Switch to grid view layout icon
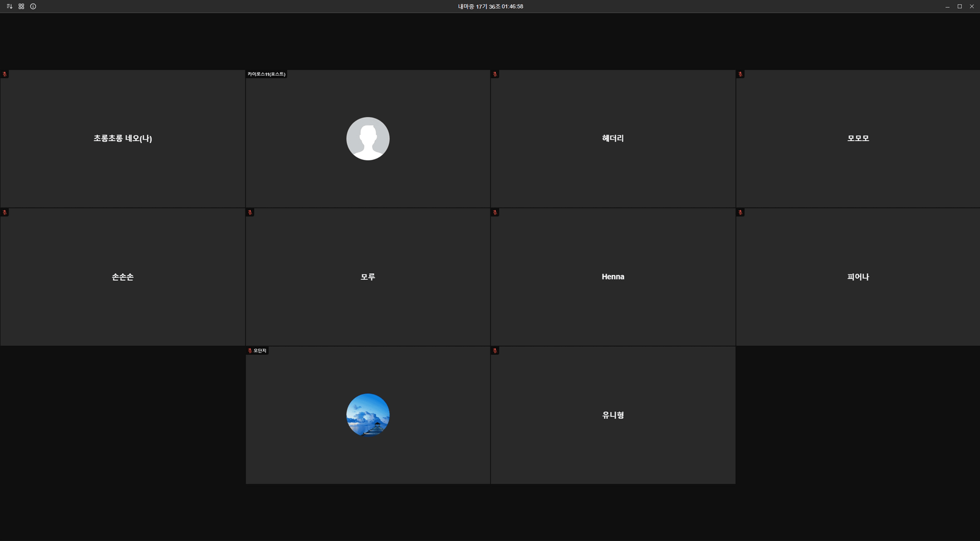The image size is (980, 541). point(21,6)
